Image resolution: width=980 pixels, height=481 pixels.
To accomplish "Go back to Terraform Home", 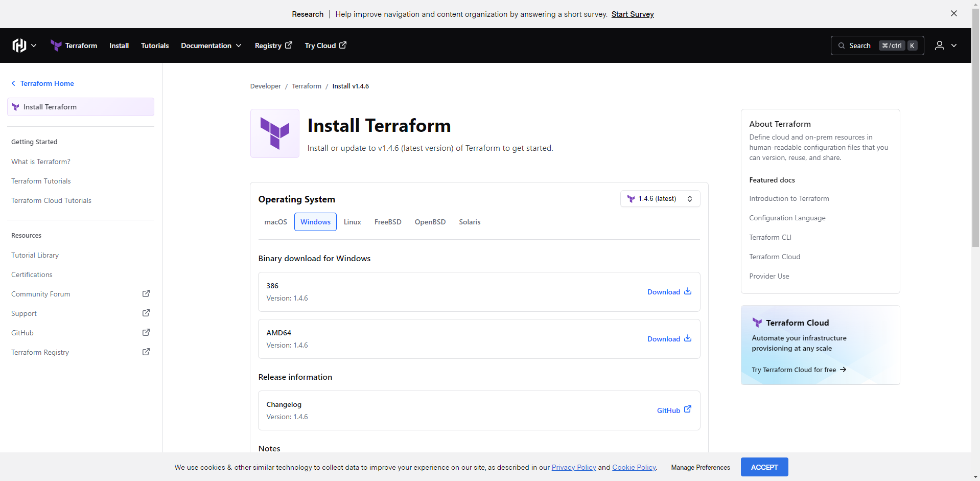I will click(42, 83).
